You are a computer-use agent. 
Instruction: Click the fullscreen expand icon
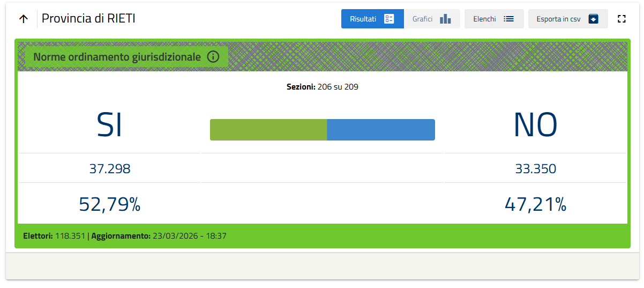pyautogui.click(x=621, y=19)
